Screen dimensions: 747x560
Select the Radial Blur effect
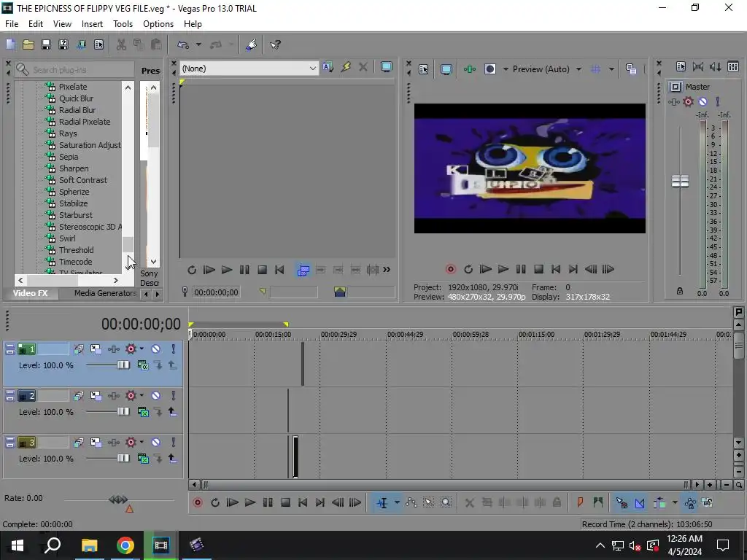coord(77,110)
